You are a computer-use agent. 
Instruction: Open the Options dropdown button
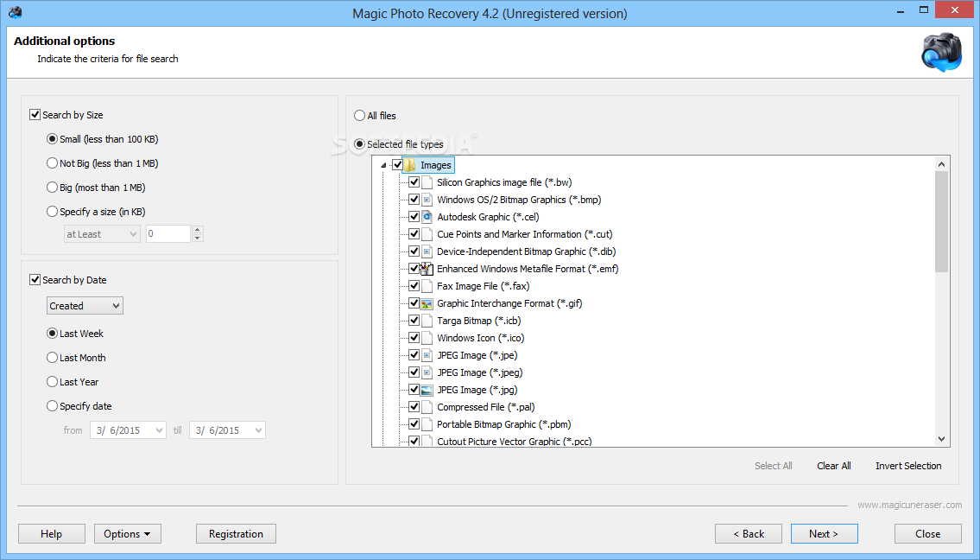click(128, 534)
